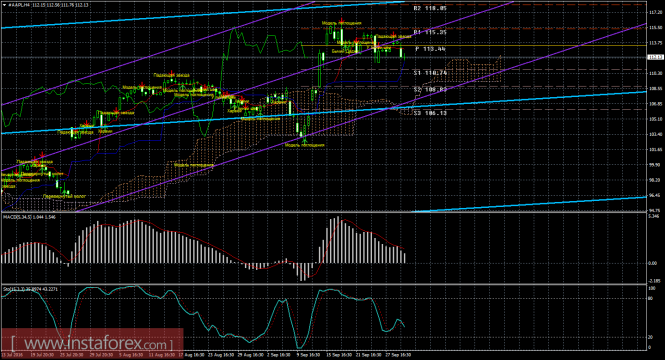Select the MACD zero level 0.00 scale label
The width and height of the screenshot is (665, 360).
click(x=653, y=263)
